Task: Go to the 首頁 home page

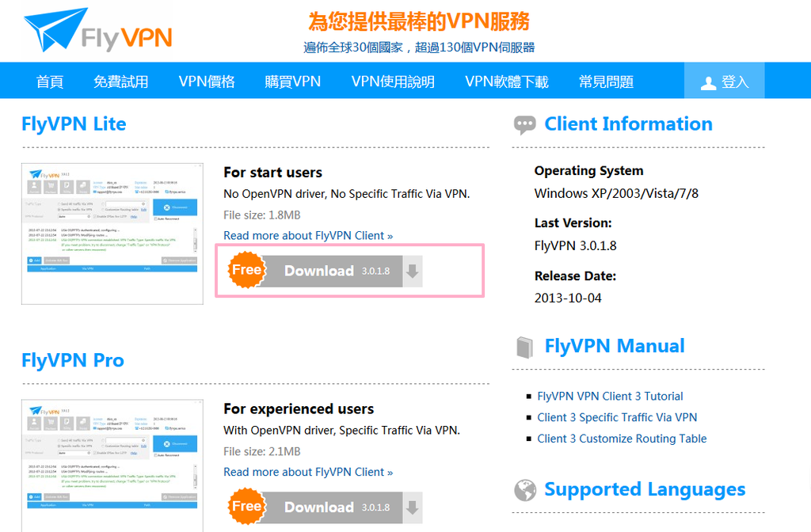Action: click(50, 82)
